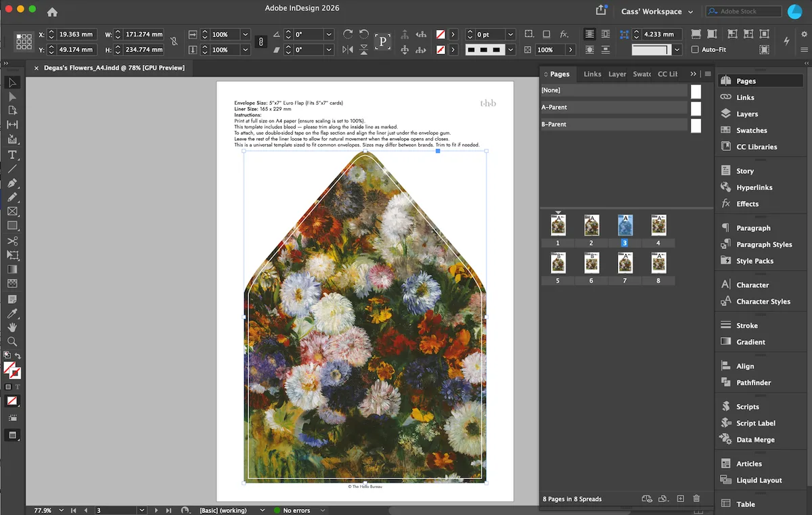Click the Share document icon
The width and height of the screenshot is (812, 515).
(x=601, y=10)
